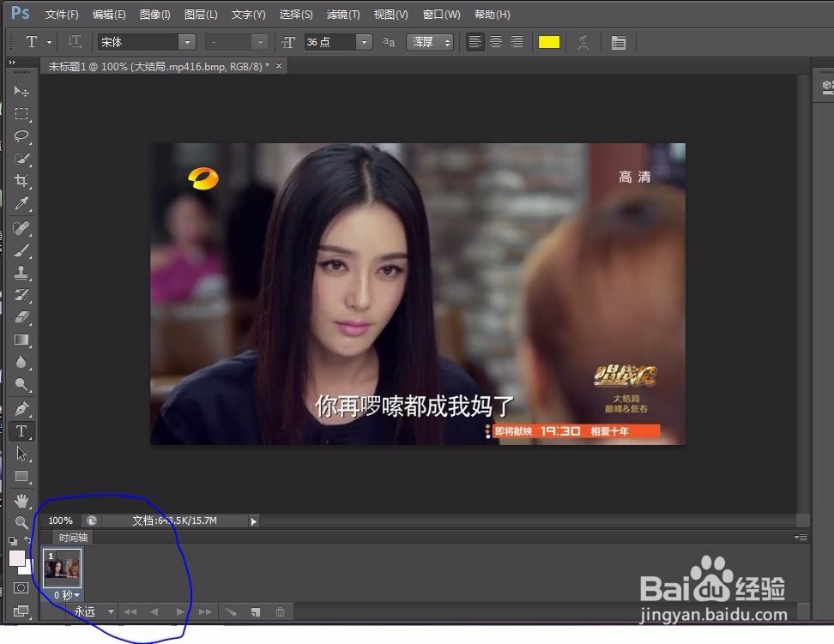Open the 编辑(E) menu
This screenshot has width=834, height=644.
[x=109, y=15]
